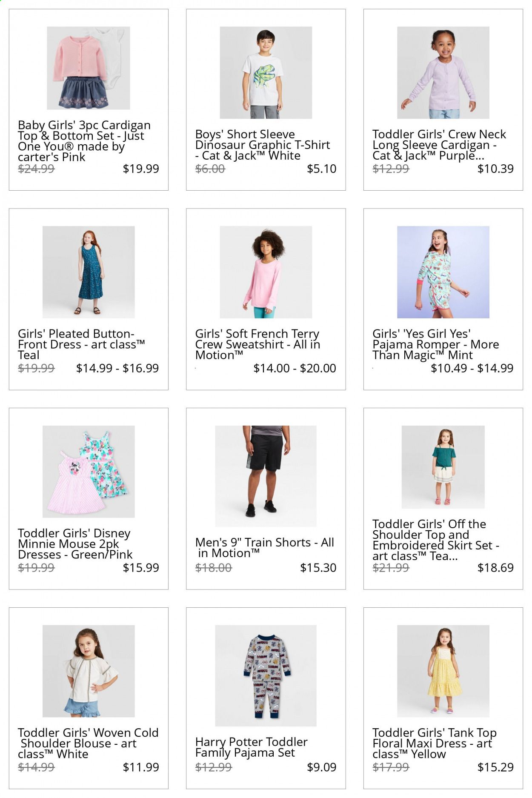View the Minnie Mouse 2pk dresses image

tap(89, 472)
